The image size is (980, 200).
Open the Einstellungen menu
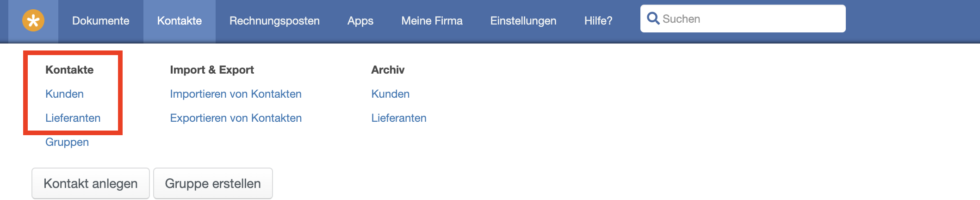523,21
